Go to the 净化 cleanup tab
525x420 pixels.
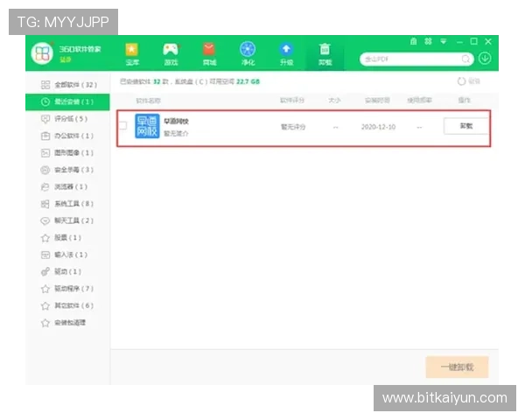[x=248, y=53]
